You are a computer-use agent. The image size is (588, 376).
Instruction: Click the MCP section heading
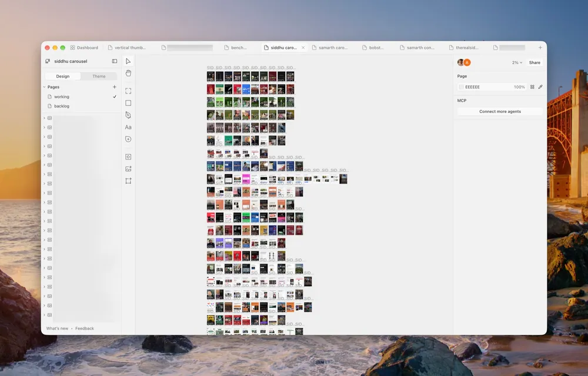click(x=462, y=101)
